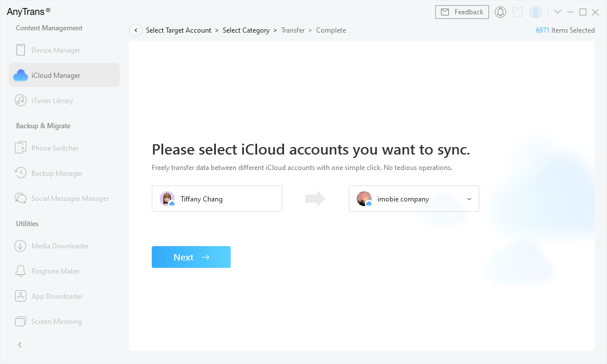Select Social Messages Manager chat icon
Image resolution: width=607 pixels, height=364 pixels.
21,199
